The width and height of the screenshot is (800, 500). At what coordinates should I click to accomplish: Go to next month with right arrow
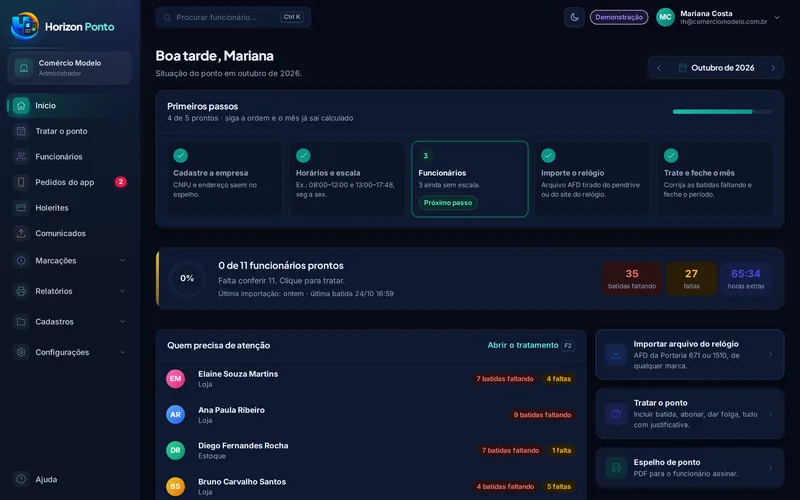[773, 68]
